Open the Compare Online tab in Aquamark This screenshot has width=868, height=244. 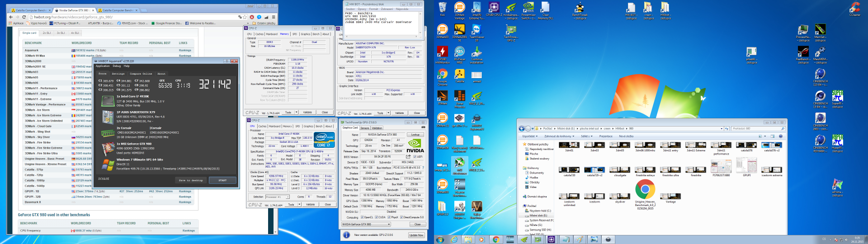141,74
